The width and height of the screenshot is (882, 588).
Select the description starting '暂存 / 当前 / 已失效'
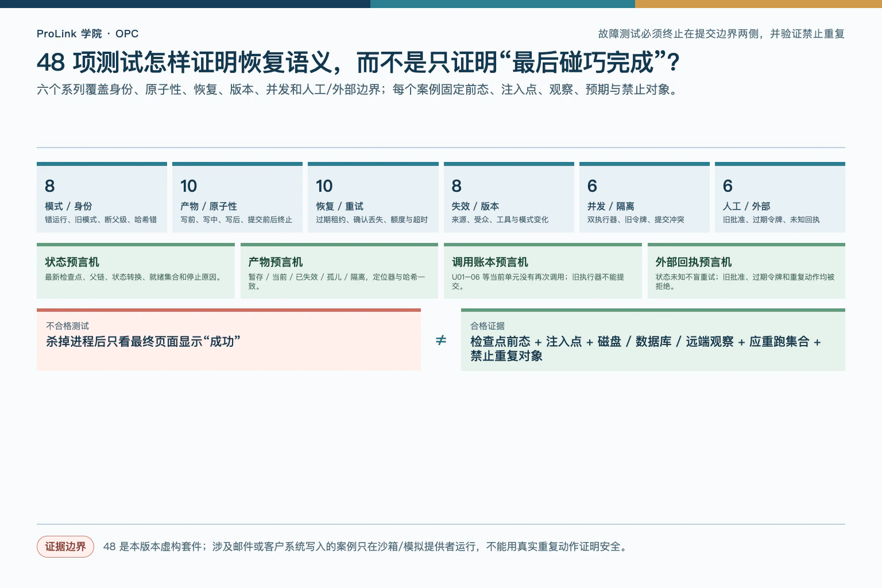(337, 281)
